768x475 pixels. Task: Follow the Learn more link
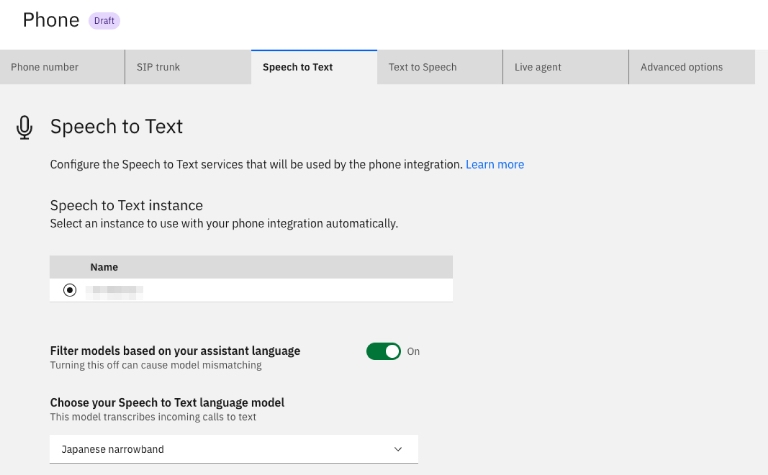(494, 164)
